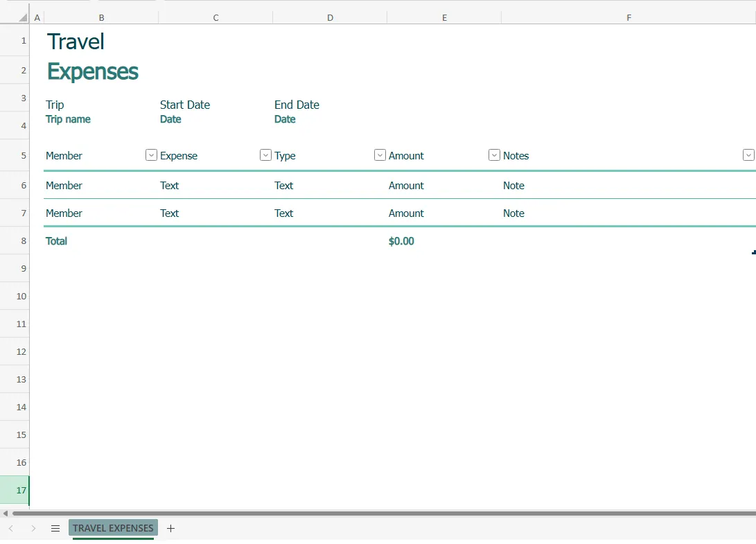This screenshot has height=544, width=756.
Task: Open the Amount column filter dropdown
Action: (494, 155)
